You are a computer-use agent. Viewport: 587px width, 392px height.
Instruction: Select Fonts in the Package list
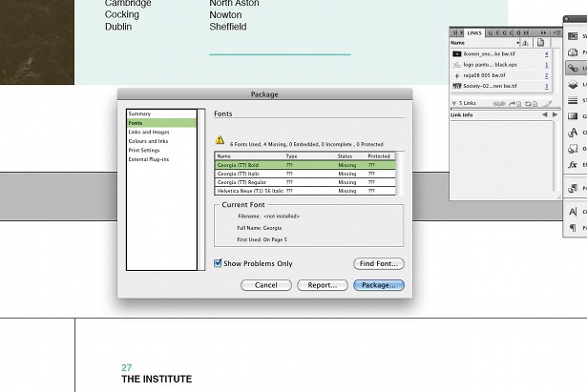(x=161, y=123)
